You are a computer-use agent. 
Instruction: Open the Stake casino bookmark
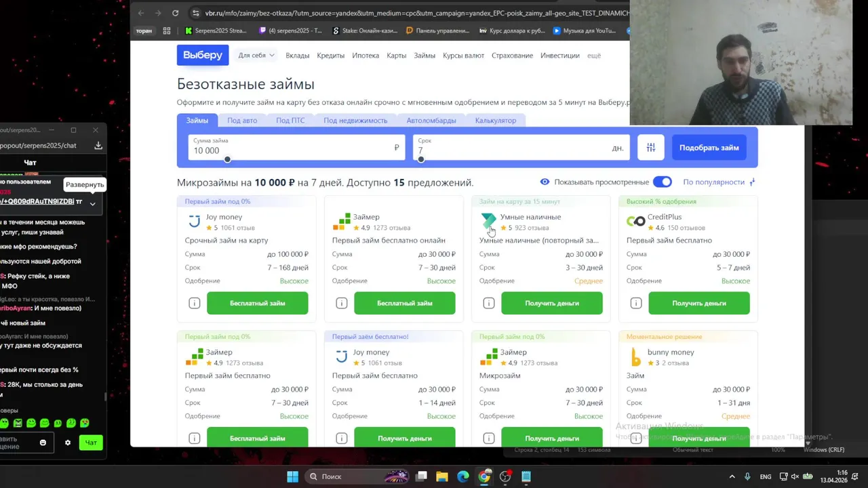364,30
